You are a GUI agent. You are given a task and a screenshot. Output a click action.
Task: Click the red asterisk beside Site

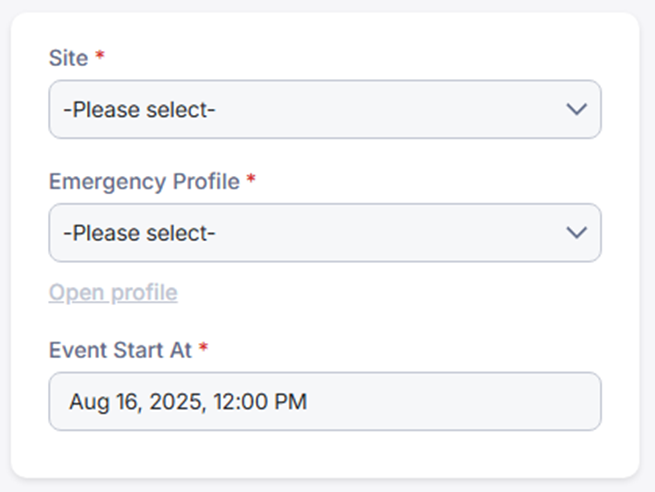tap(100, 58)
